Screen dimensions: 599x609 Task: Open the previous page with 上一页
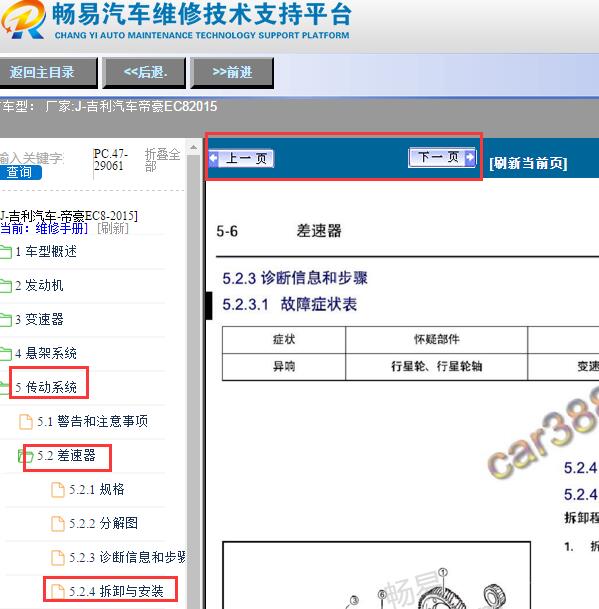point(241,158)
